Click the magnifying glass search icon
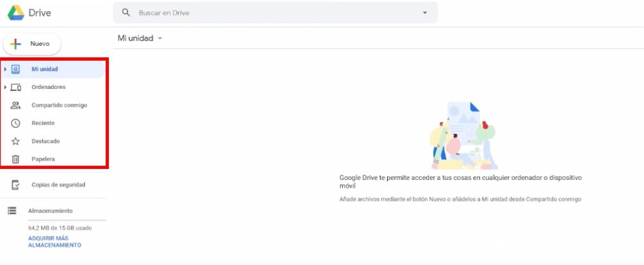 [x=126, y=12]
